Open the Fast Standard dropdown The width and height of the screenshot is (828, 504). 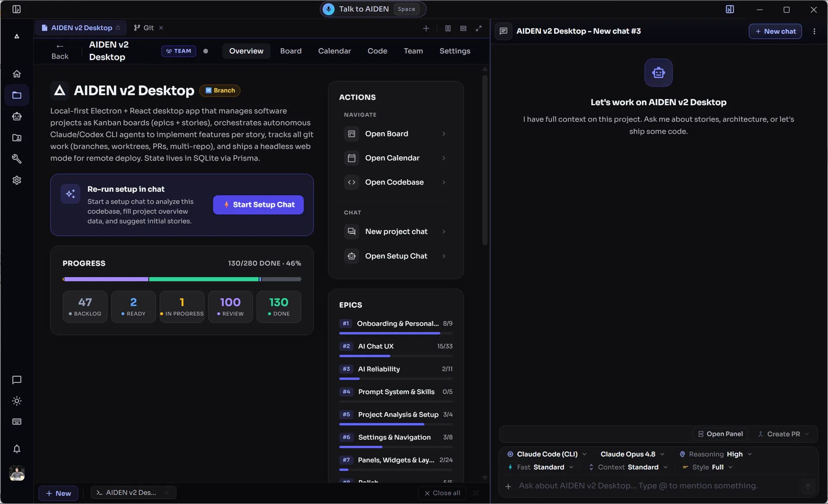tap(540, 467)
